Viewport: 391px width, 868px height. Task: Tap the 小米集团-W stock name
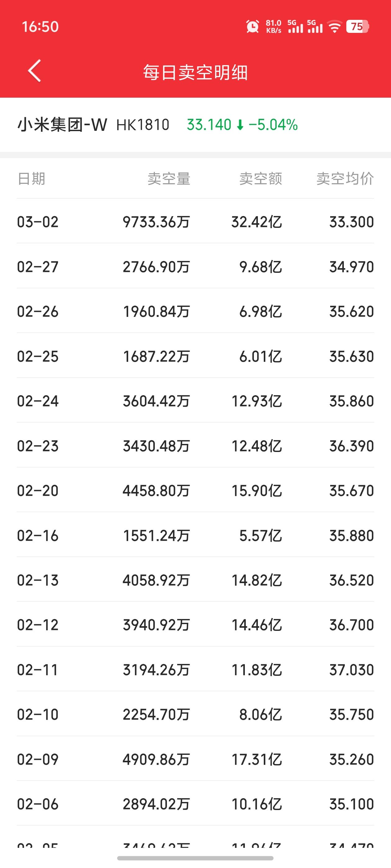[x=62, y=125]
